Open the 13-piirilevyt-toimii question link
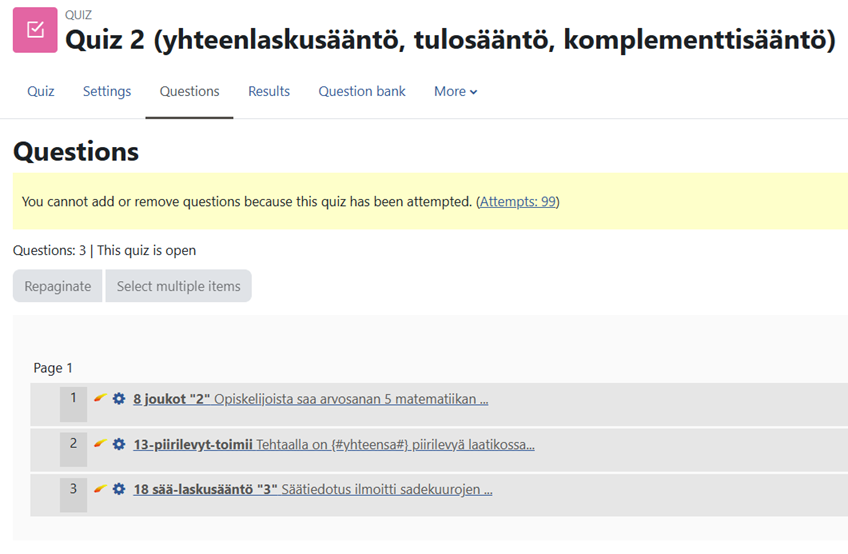 (192, 444)
